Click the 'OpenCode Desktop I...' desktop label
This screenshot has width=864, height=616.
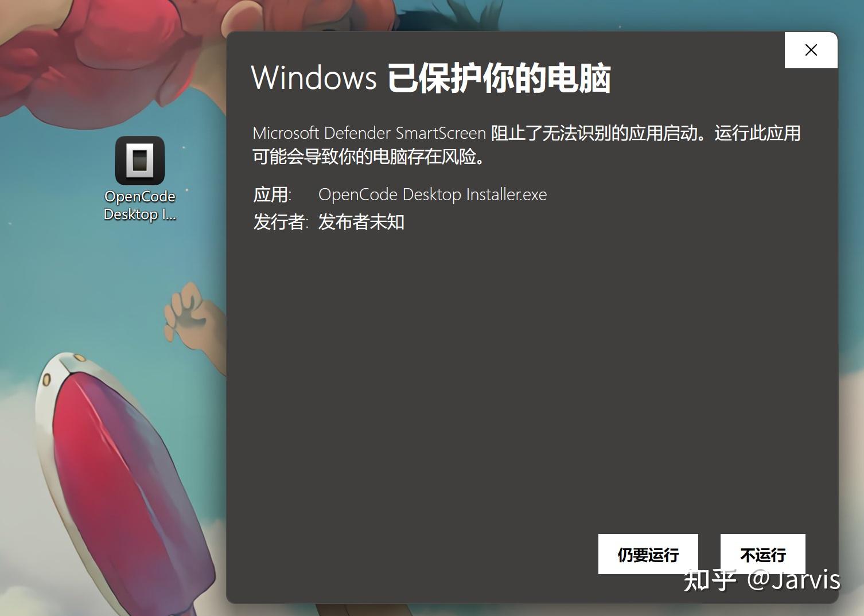(140, 205)
